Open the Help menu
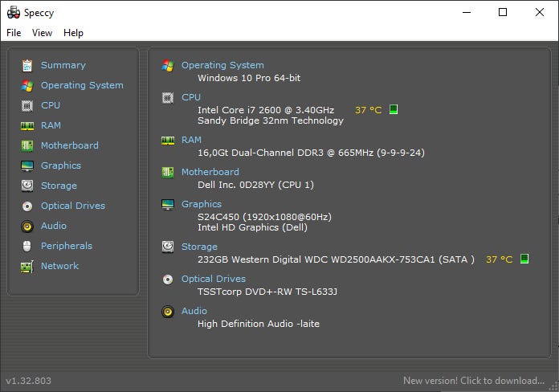The image size is (559, 392). (73, 33)
